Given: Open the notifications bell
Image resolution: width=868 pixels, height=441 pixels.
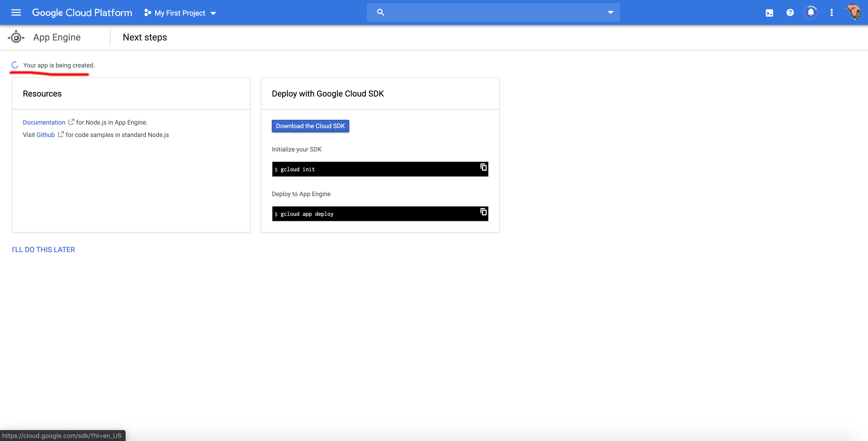Looking at the screenshot, I should (x=811, y=13).
